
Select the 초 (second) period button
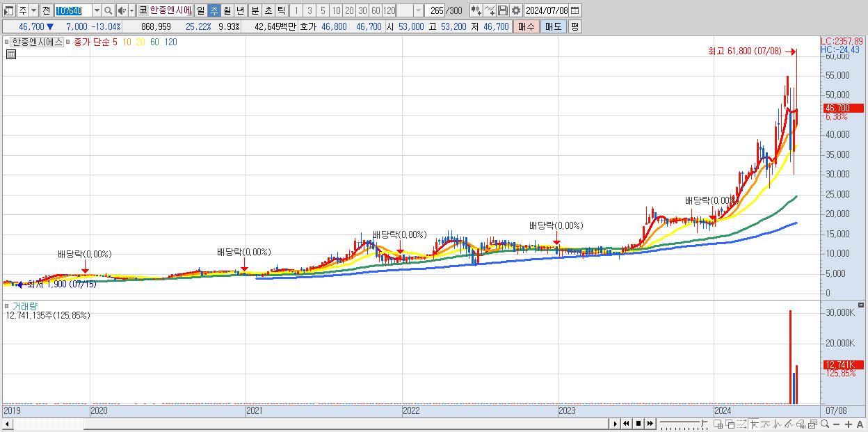point(268,10)
